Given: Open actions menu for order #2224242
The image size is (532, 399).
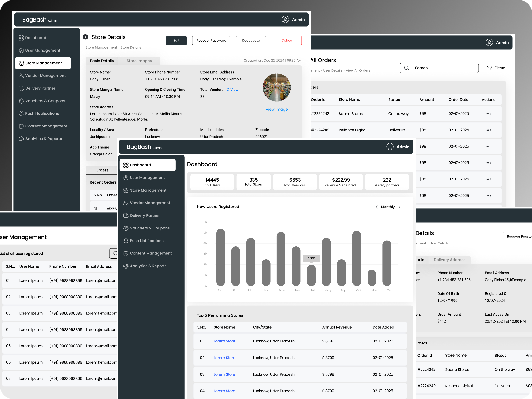Looking at the screenshot, I should [x=489, y=114].
